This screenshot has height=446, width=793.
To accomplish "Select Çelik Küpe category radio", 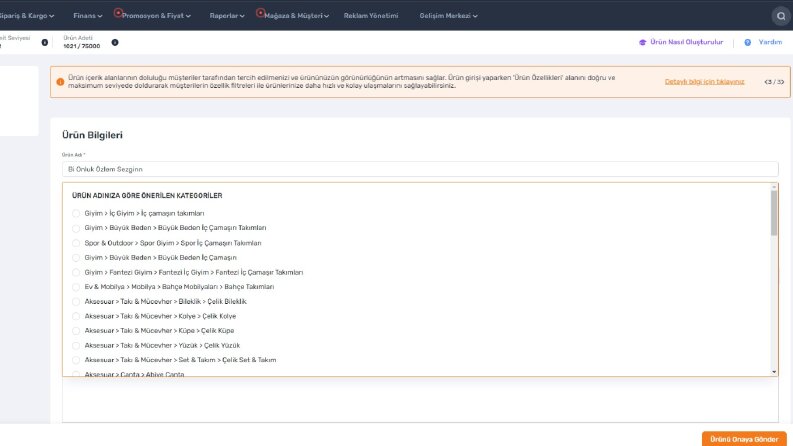I will [76, 331].
